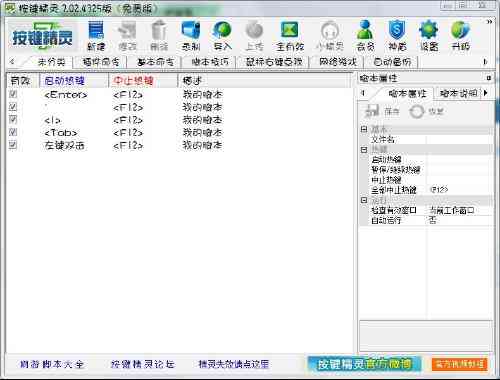This screenshot has width=500, height=380.
Task: Click the 修改 (Modify) toolbar icon
Action: click(x=127, y=36)
